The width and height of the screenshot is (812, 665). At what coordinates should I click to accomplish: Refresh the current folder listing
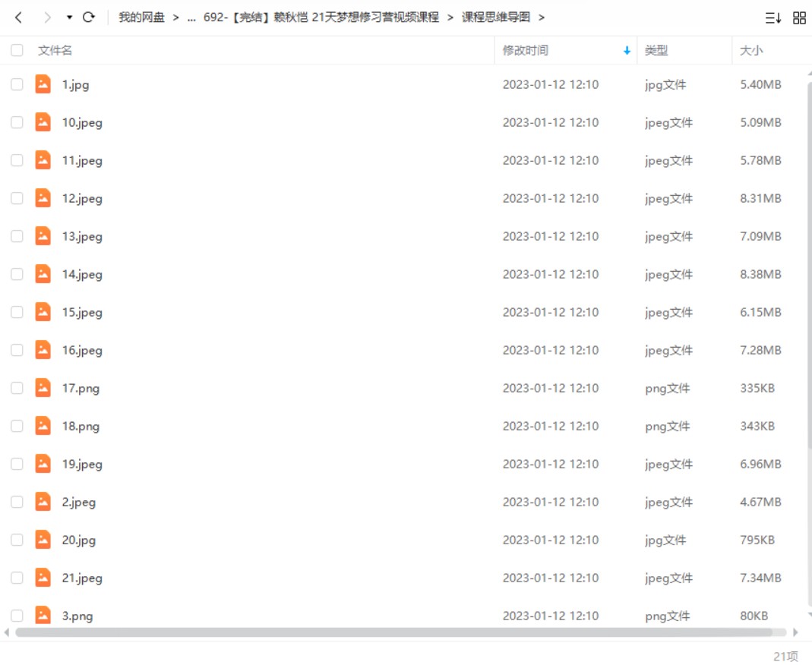click(89, 17)
